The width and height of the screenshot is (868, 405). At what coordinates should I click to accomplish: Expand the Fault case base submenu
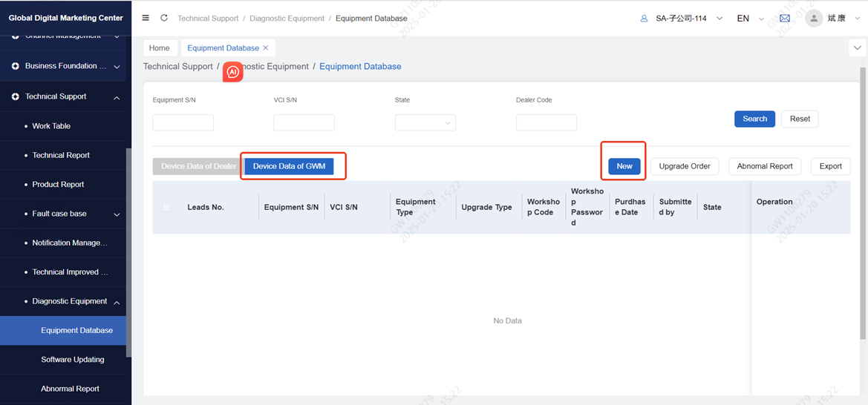(117, 214)
